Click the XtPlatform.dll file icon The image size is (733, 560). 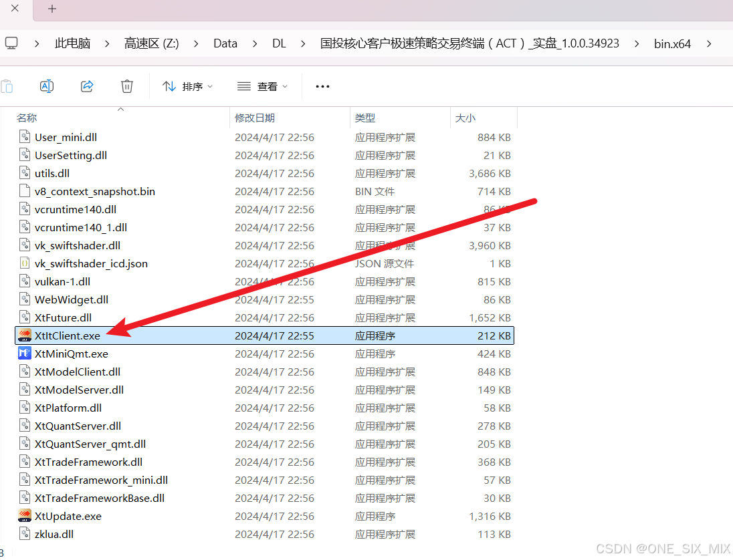click(24, 408)
